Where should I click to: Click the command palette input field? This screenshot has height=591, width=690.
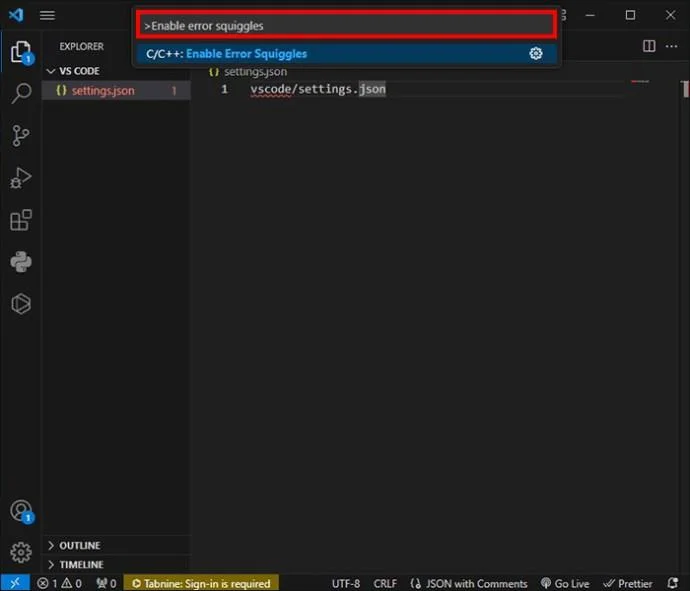[347, 26]
